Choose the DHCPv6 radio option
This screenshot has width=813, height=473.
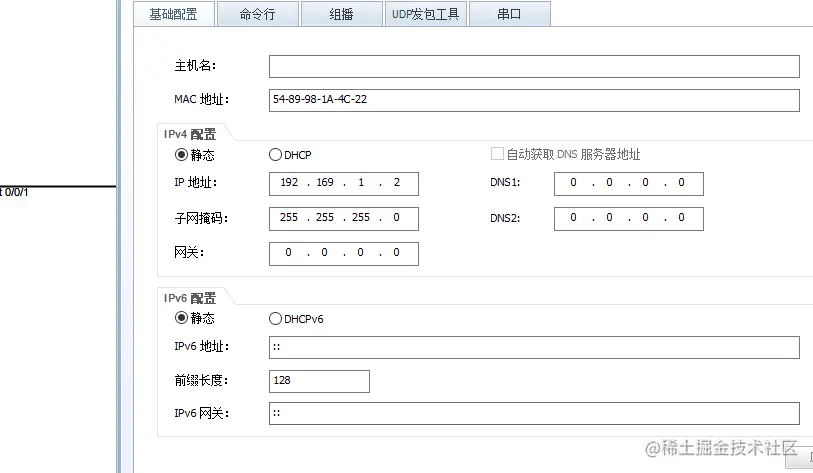coord(276,319)
